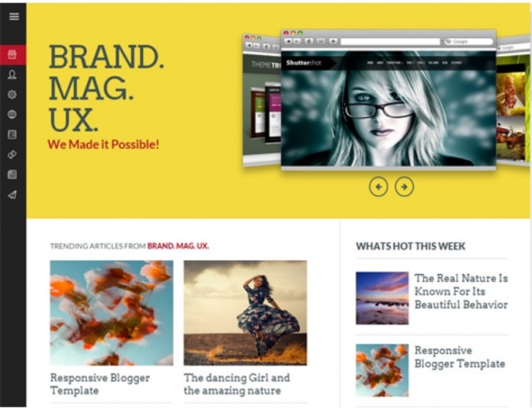
Task: Click the Shuttershot browser slide image
Action: click(388, 100)
